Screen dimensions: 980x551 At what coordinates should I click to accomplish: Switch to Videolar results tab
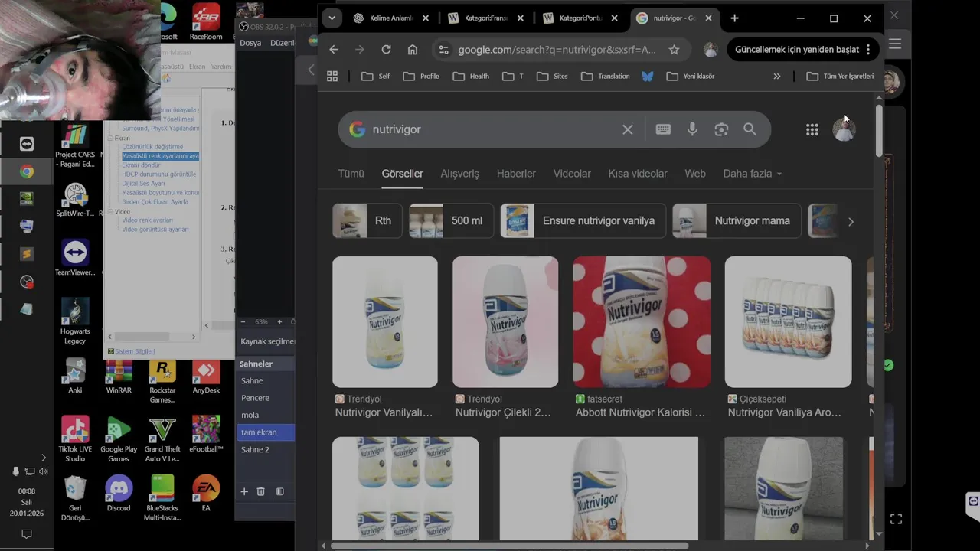(x=572, y=174)
